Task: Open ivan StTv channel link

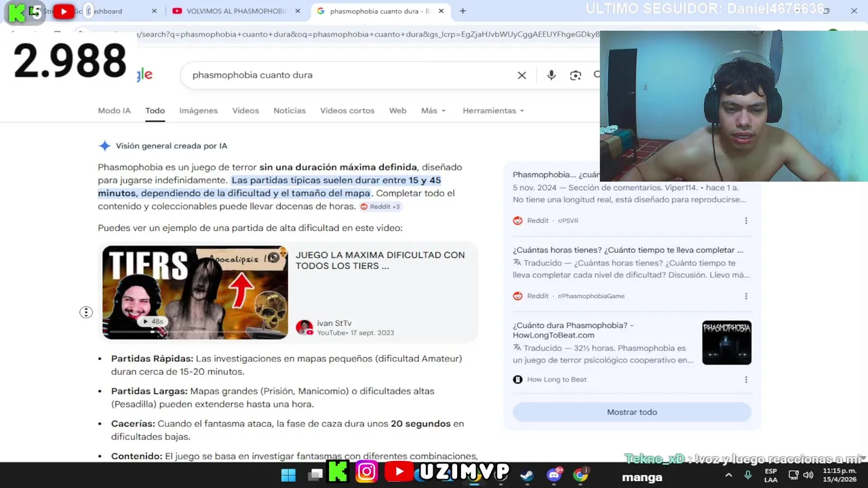Action: point(334,323)
